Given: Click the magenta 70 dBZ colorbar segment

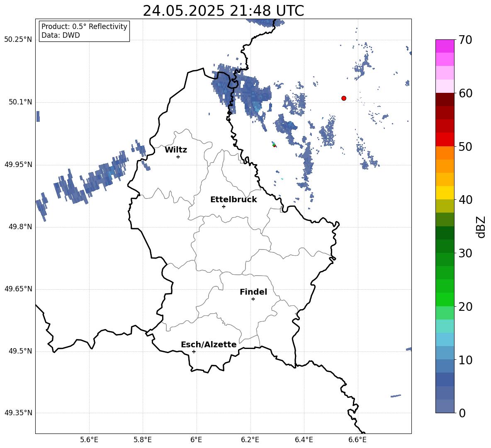Looking at the screenshot, I should coord(445,46).
